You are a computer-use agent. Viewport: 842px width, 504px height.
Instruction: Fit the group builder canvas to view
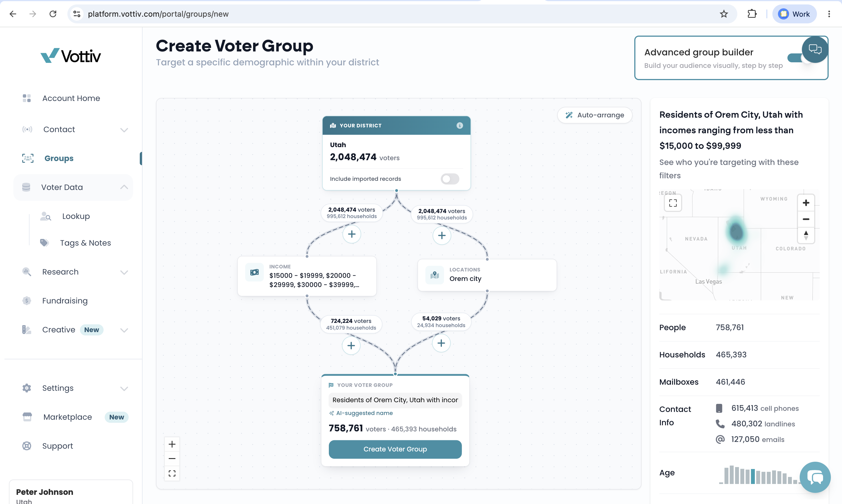[x=172, y=473]
